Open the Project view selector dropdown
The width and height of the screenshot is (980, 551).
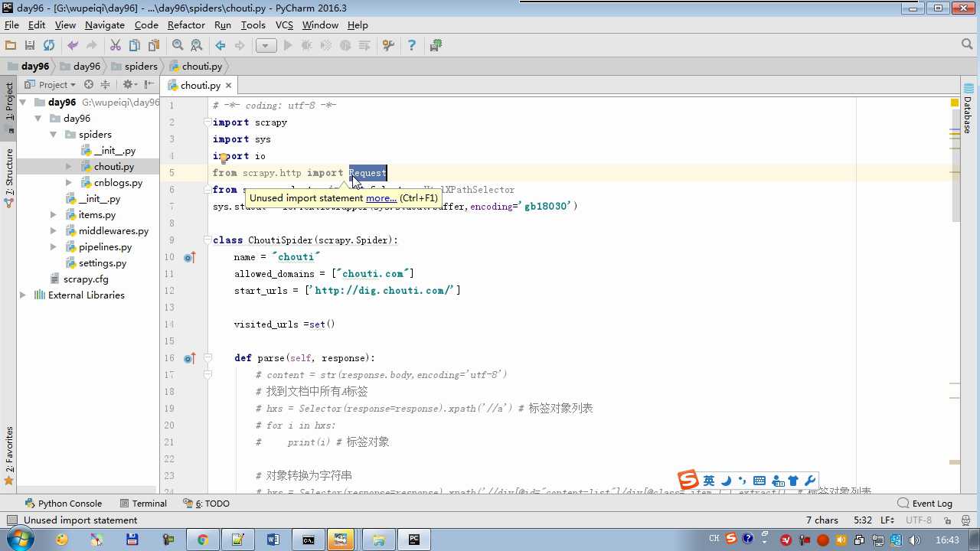(x=51, y=85)
